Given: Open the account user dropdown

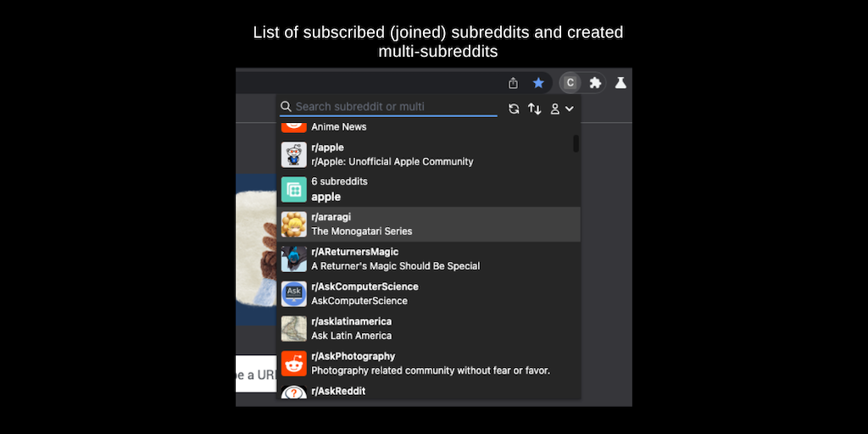Looking at the screenshot, I should (x=561, y=108).
